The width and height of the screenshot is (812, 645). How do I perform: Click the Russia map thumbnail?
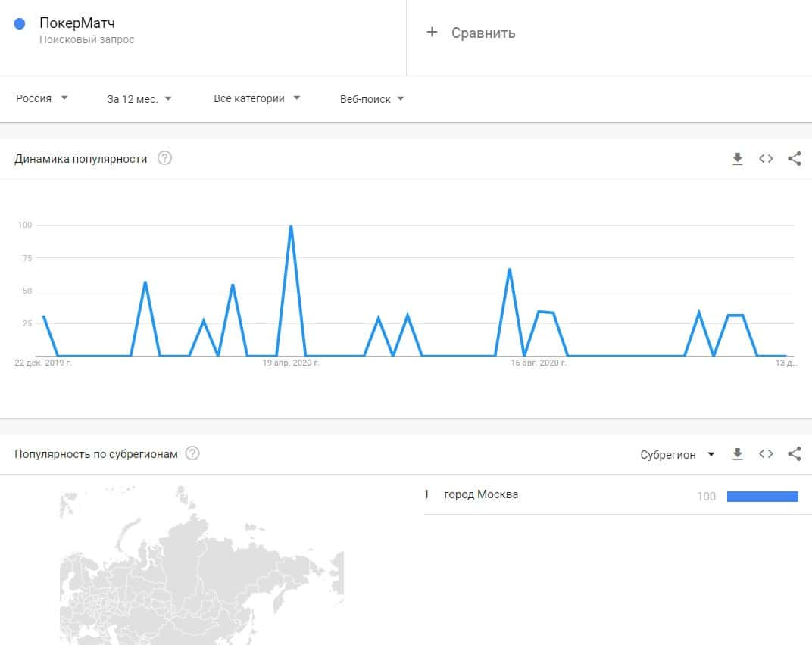tap(202, 566)
